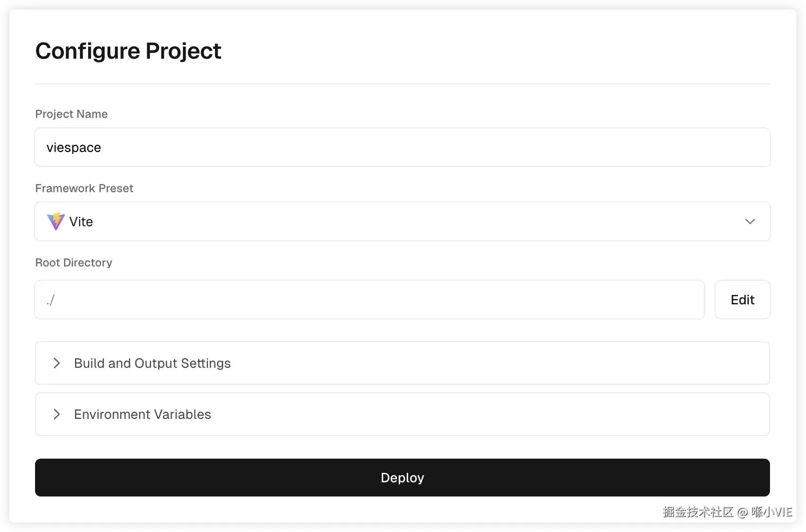The image size is (806, 532).
Task: Click the "Project Name" label
Action: tap(71, 114)
